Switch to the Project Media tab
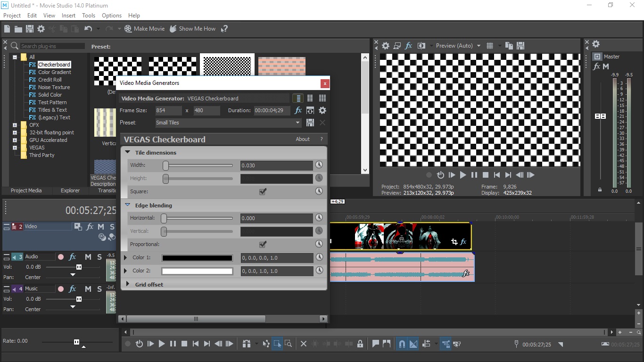 (x=26, y=190)
